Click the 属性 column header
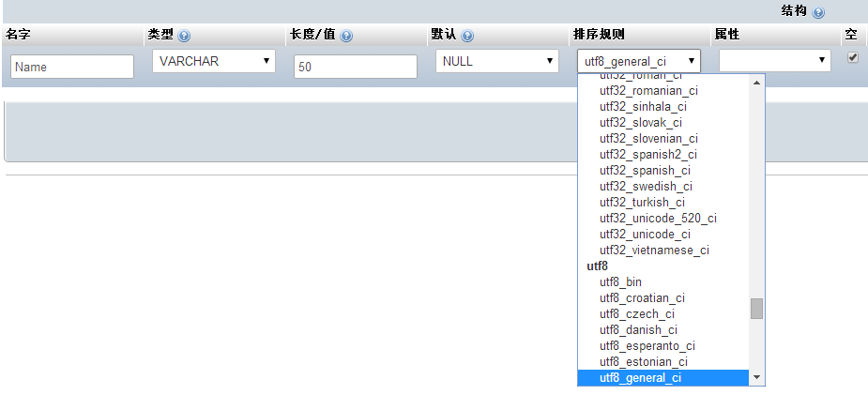Viewport: 868px width, 395px height. click(x=727, y=35)
